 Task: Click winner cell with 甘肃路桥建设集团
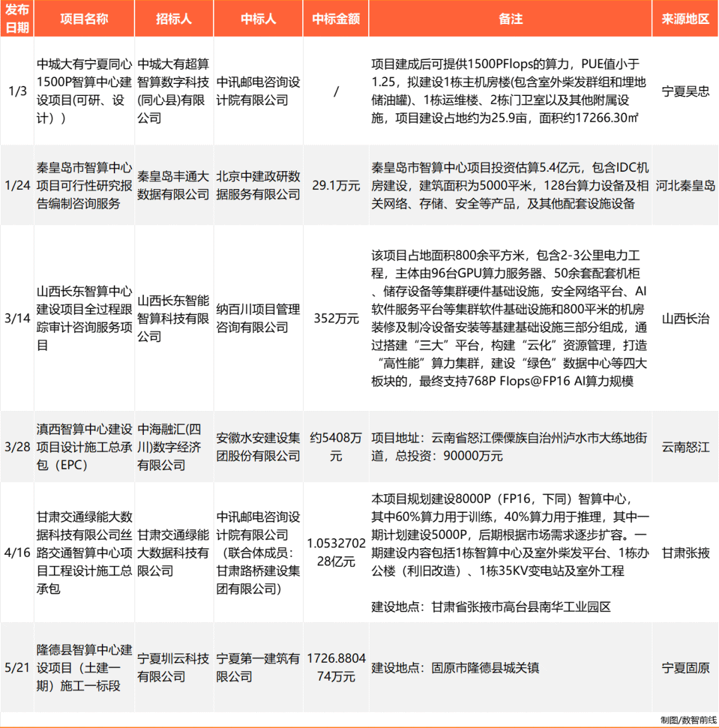click(258, 553)
